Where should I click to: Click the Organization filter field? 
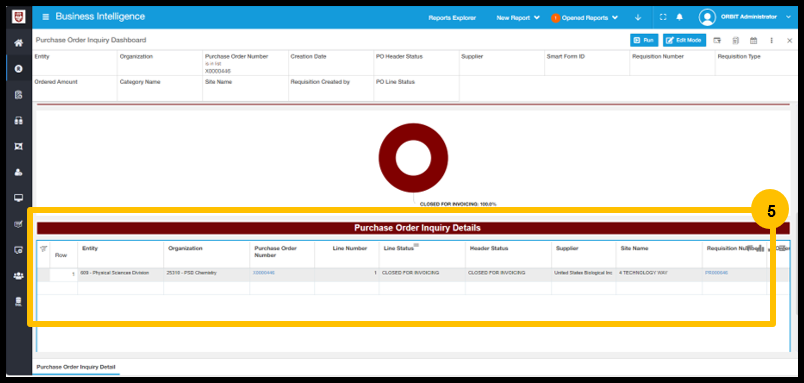[160, 63]
